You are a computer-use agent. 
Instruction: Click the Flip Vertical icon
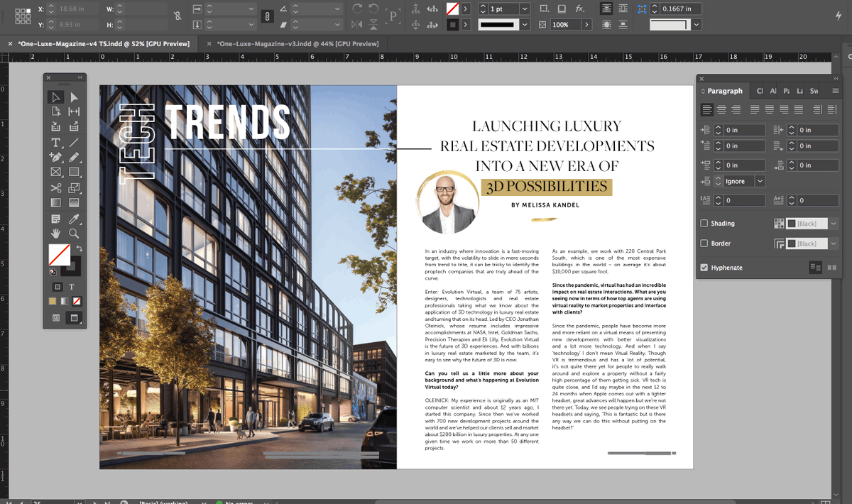pyautogui.click(x=373, y=24)
